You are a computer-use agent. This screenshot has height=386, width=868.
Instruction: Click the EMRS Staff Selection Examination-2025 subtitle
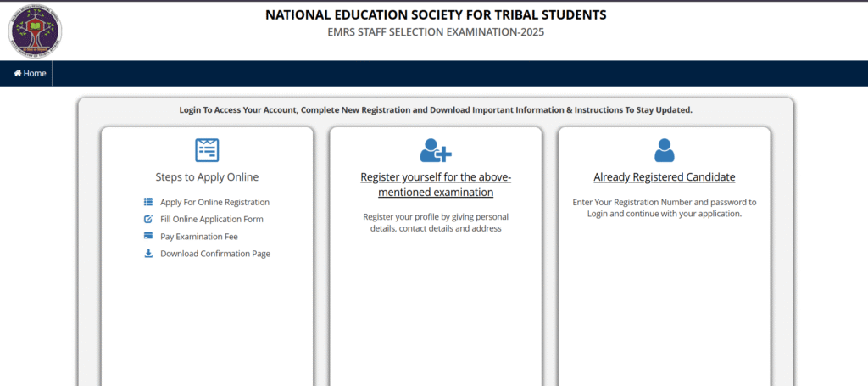point(436,32)
